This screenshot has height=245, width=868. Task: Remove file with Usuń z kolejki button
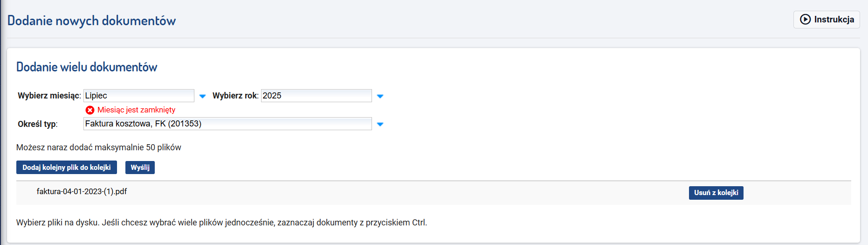tap(716, 193)
